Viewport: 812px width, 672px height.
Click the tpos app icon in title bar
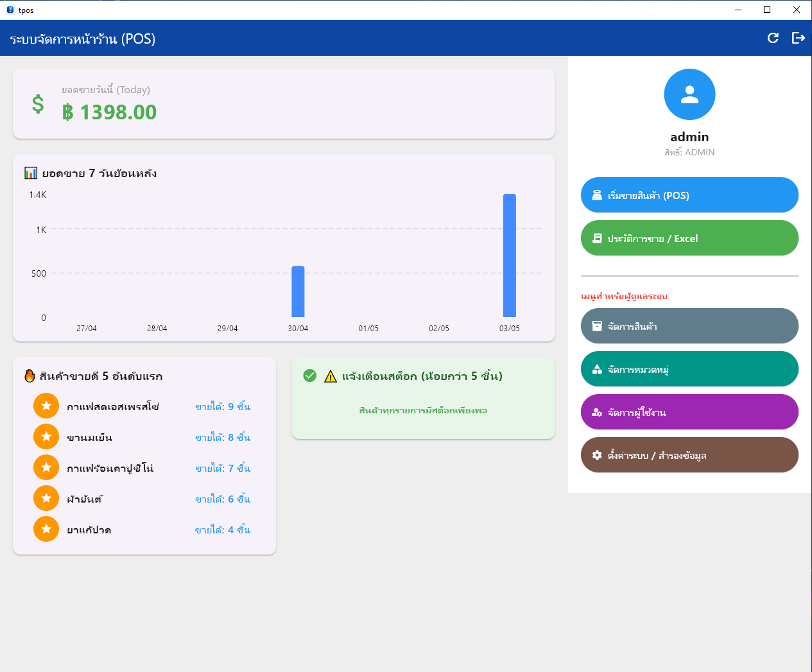point(10,10)
